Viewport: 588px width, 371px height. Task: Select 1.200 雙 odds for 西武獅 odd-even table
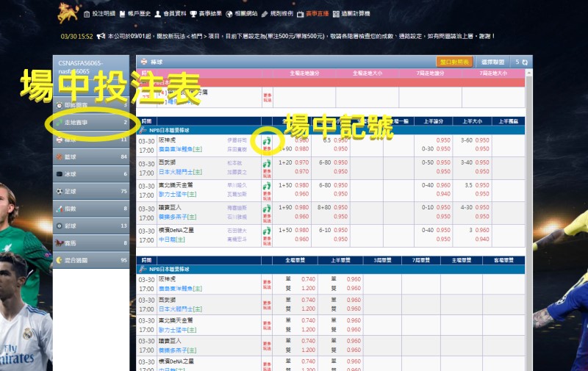coord(308,309)
